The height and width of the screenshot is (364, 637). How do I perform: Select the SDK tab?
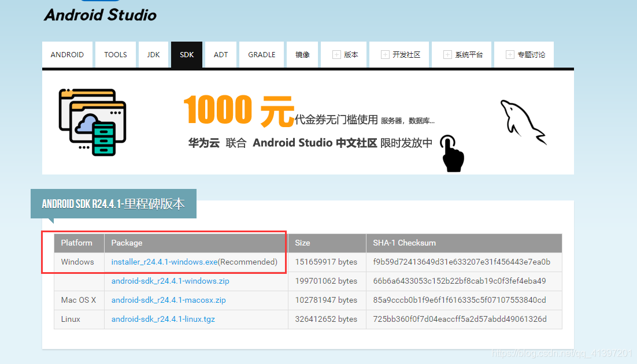[x=187, y=54]
